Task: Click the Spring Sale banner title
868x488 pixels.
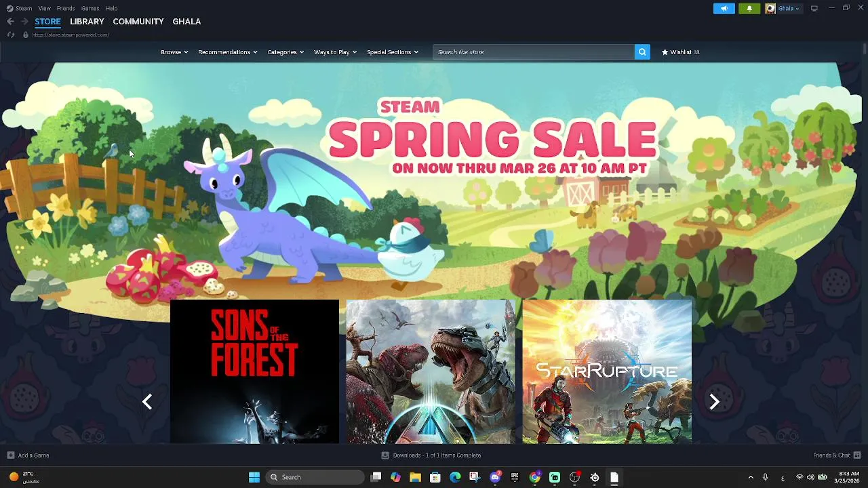Action: tap(492, 138)
